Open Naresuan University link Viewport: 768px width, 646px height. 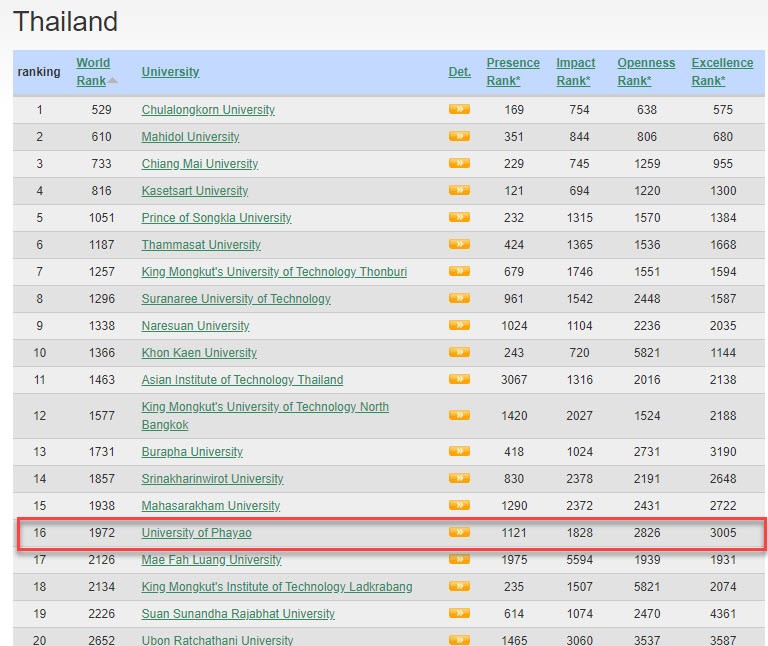click(195, 326)
